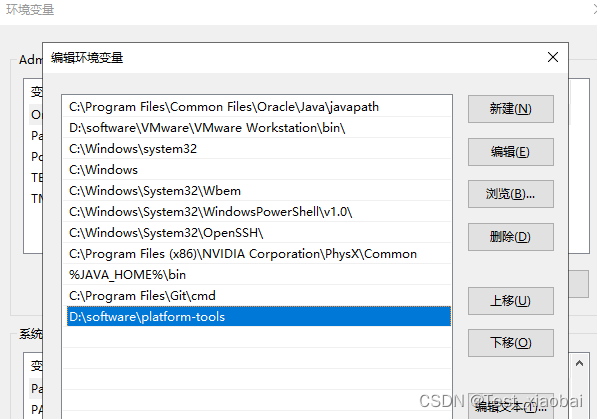The image size is (597, 419).
Task: Click the 新建(N) button
Action: (511, 109)
